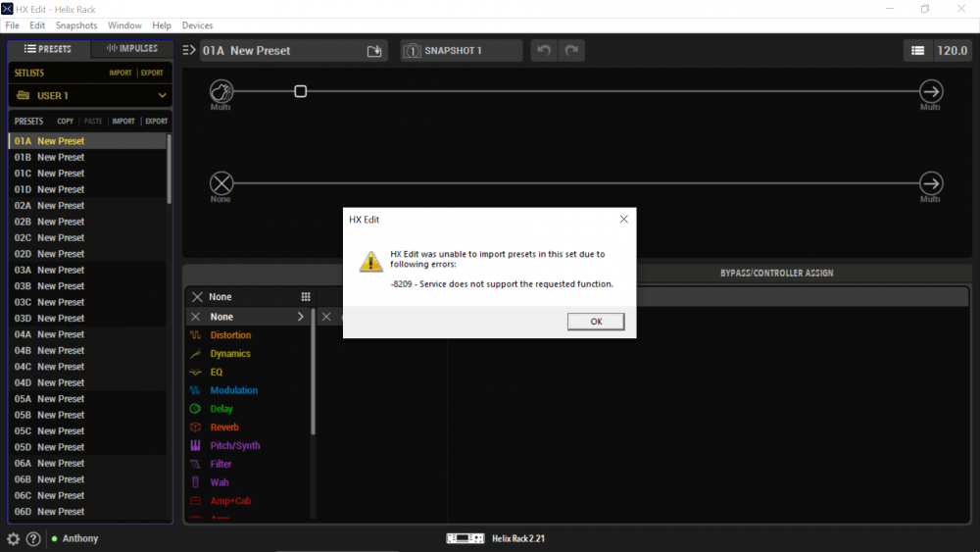Viewport: 980px width, 552px height.
Task: Click presets IMPORT button
Action: (x=123, y=122)
